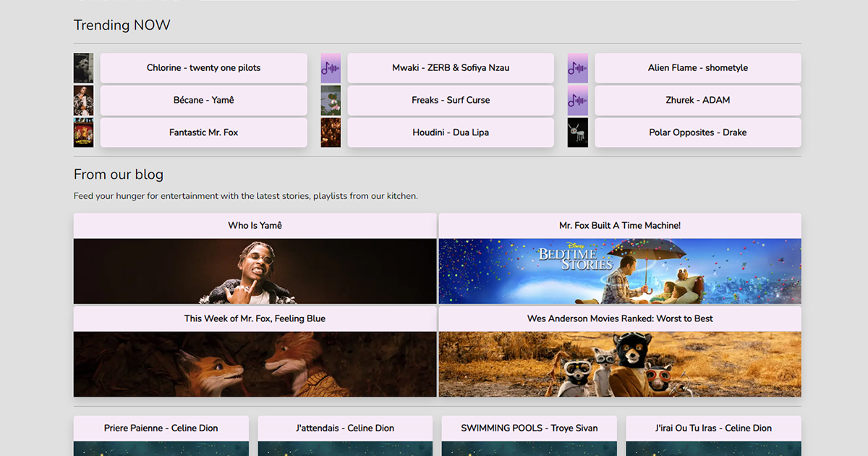Select Fantastic Mr. Fox trending item
This screenshot has height=456, width=868.
point(204,132)
